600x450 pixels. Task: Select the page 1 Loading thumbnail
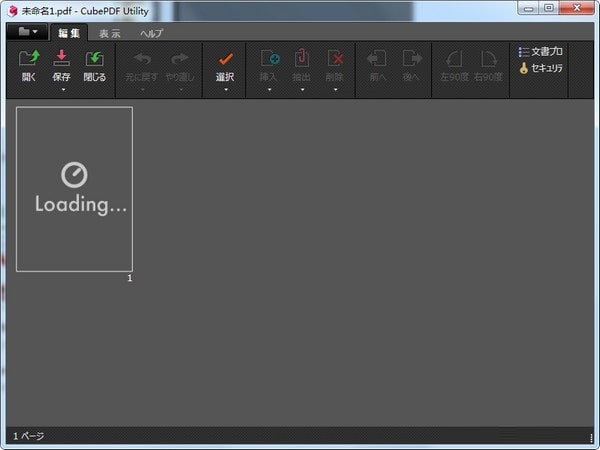75,189
